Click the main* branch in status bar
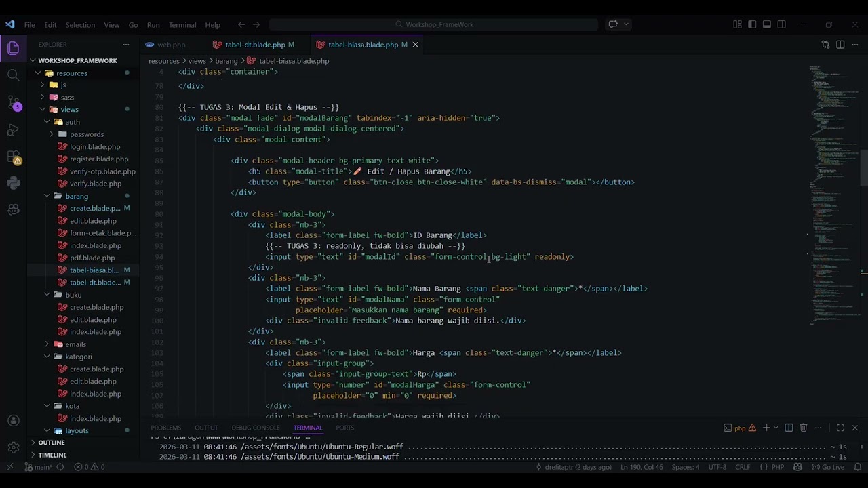Screen dimensions: 868x488 point(39,467)
